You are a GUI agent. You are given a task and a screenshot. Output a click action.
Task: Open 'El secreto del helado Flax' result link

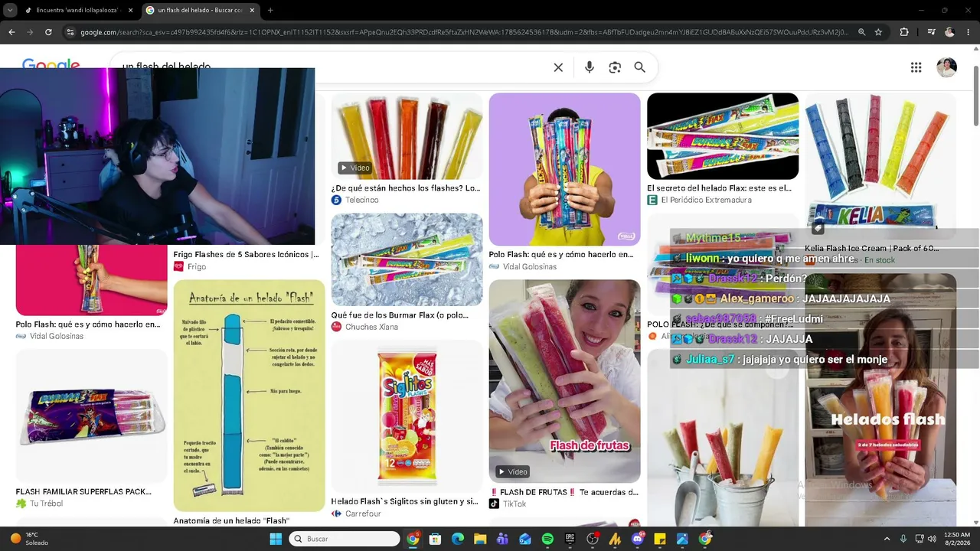click(719, 187)
